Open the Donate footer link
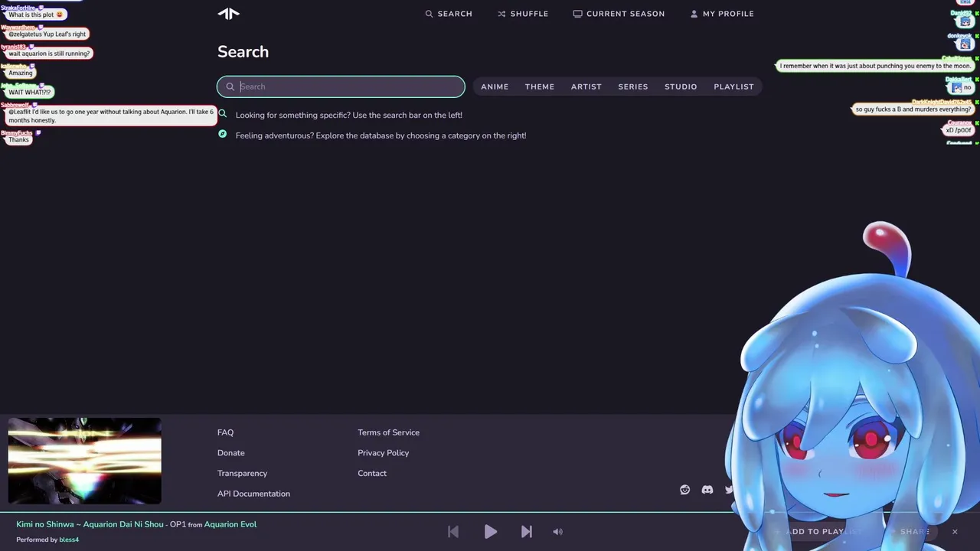 tap(231, 453)
